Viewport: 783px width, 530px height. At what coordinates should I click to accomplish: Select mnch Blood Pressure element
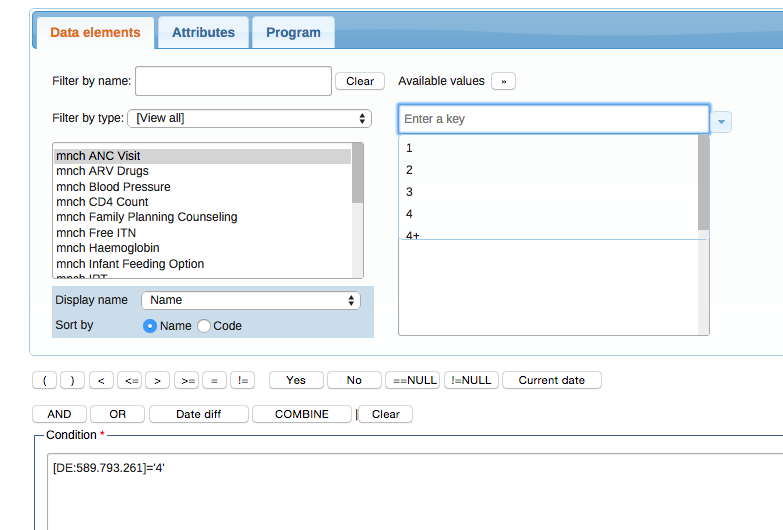click(x=202, y=187)
